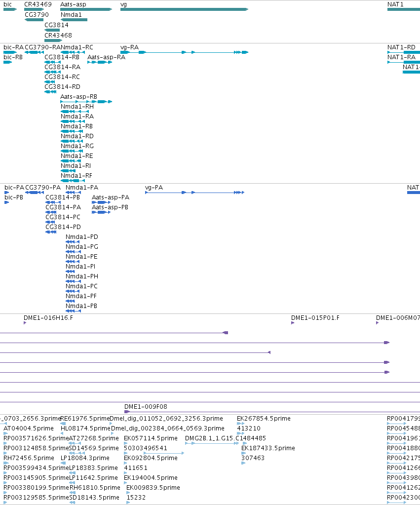
Task: Select the vg-RA transcript glyph
Action: pyautogui.click(x=184, y=52)
